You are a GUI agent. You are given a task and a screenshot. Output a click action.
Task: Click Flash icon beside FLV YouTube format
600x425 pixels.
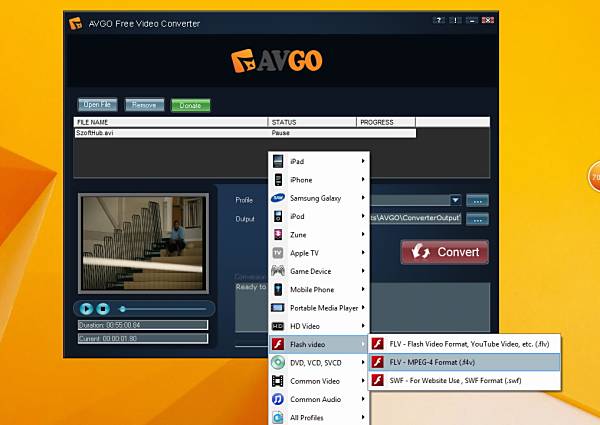coord(378,344)
